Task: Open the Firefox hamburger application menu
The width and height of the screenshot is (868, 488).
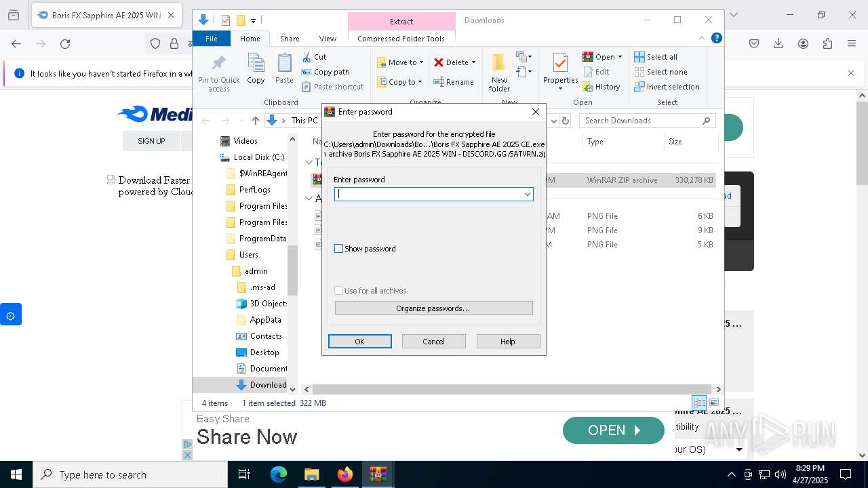Action: click(x=852, y=44)
